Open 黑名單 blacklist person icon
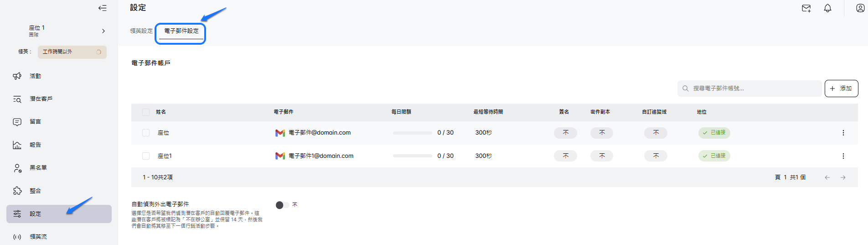 (x=17, y=168)
